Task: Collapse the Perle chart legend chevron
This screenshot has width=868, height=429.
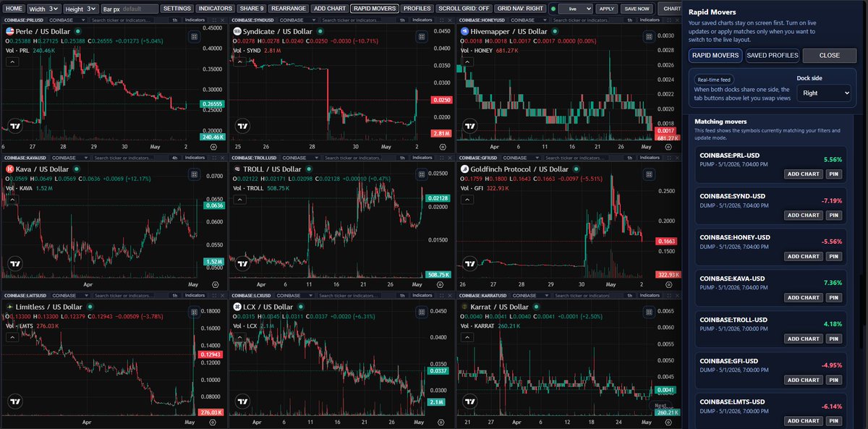Action: 12,62
